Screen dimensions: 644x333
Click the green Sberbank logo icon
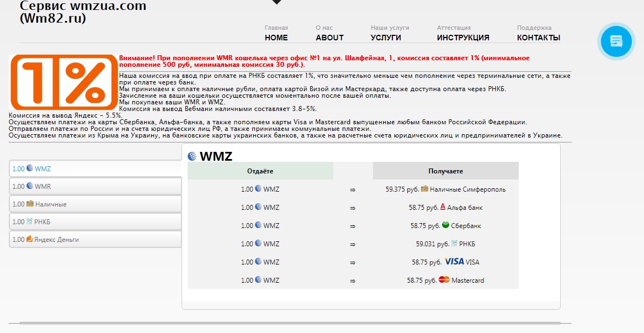445,225
